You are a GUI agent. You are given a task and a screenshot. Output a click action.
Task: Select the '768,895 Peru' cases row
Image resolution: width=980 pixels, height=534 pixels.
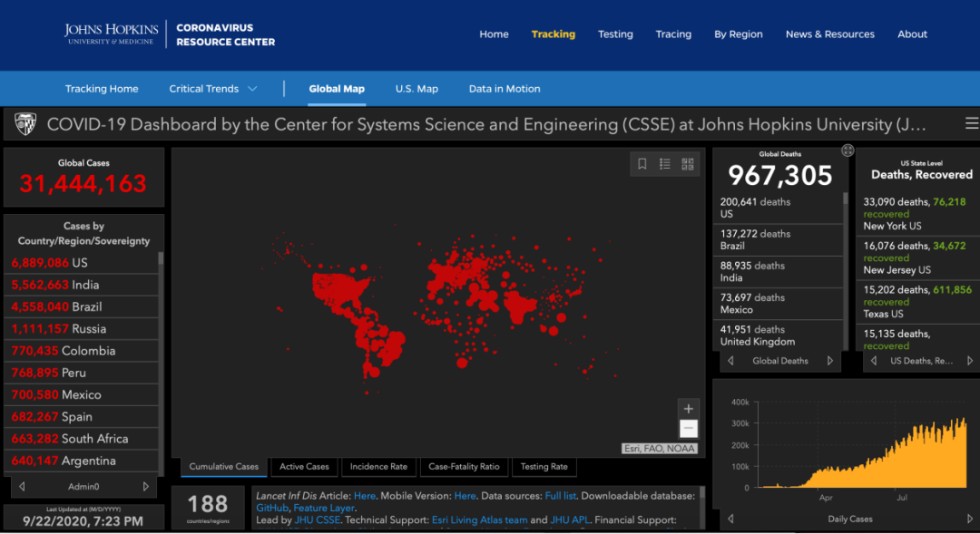point(82,373)
